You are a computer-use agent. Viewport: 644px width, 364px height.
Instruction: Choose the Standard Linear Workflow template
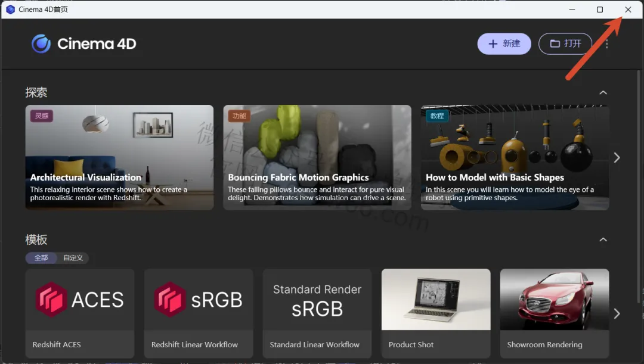(317, 313)
